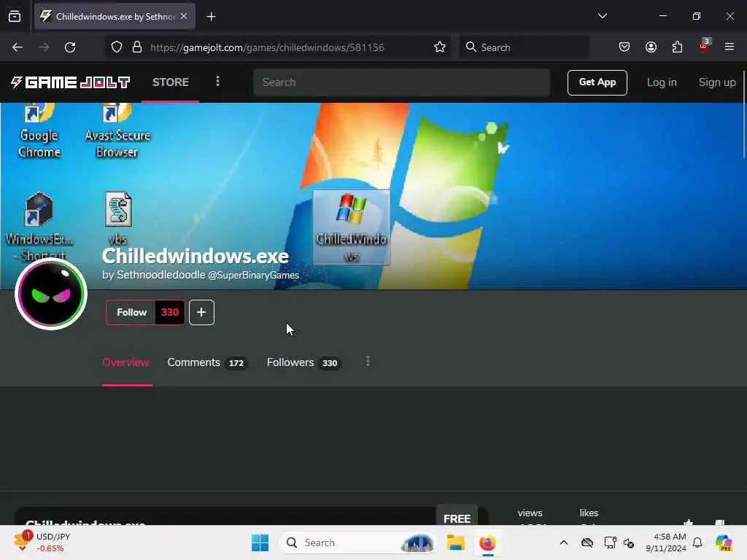This screenshot has height=560, width=747.
Task: Expand the list all tabs chevron
Action: coord(602,16)
